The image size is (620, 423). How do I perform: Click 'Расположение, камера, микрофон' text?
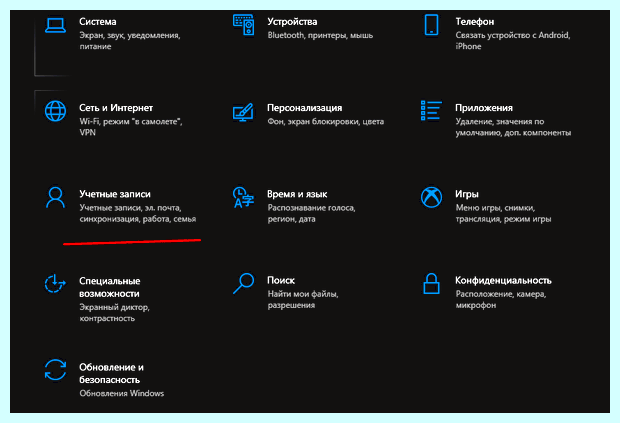[x=501, y=299]
